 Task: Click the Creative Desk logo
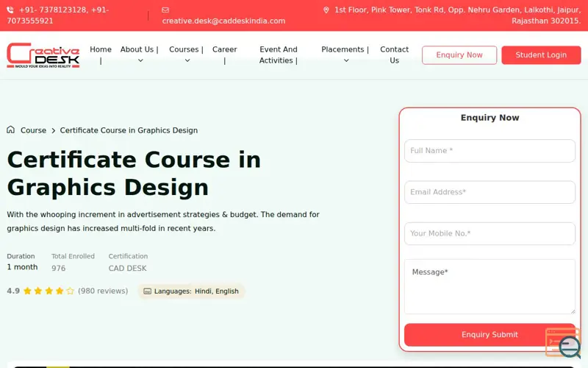(43, 55)
